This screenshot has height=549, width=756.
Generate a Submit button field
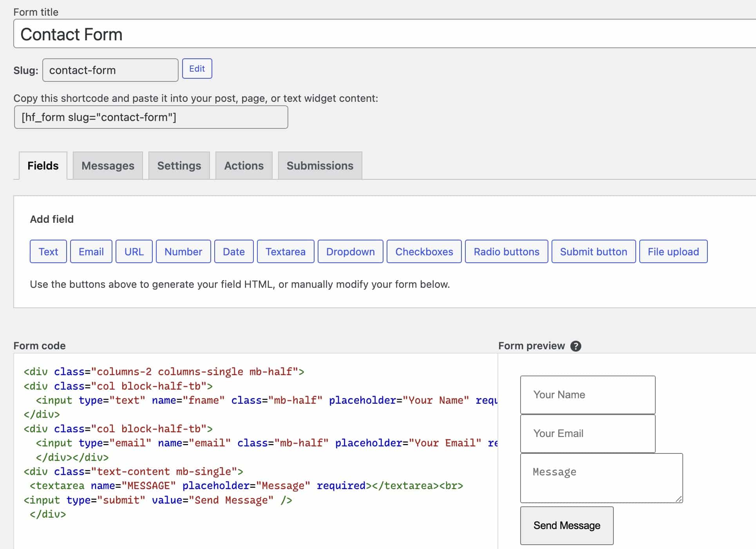click(x=593, y=251)
